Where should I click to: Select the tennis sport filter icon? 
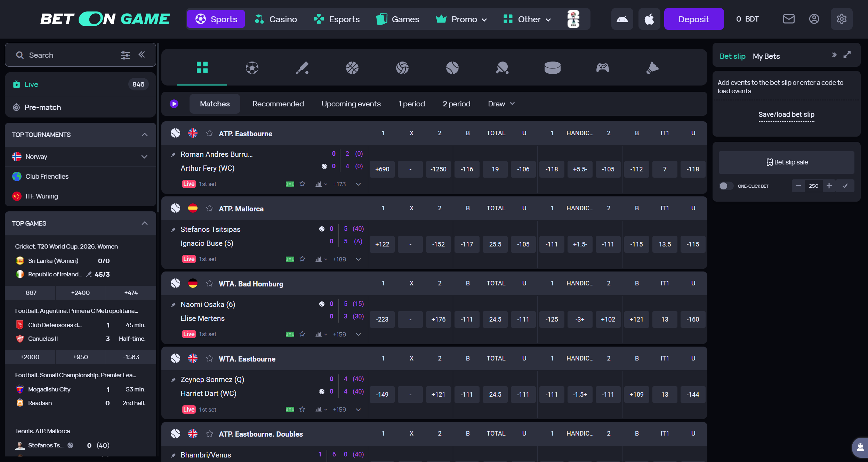point(452,68)
